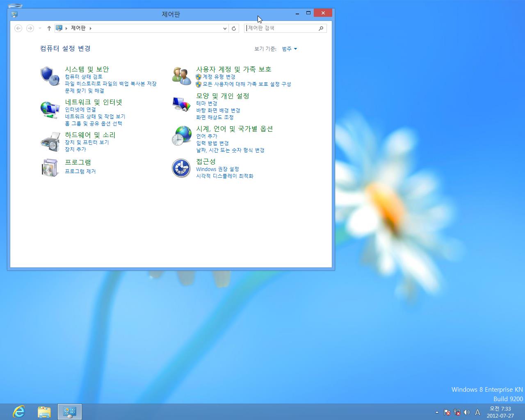Click the control panel icon in address bar
525x420 pixels.
coord(59,28)
